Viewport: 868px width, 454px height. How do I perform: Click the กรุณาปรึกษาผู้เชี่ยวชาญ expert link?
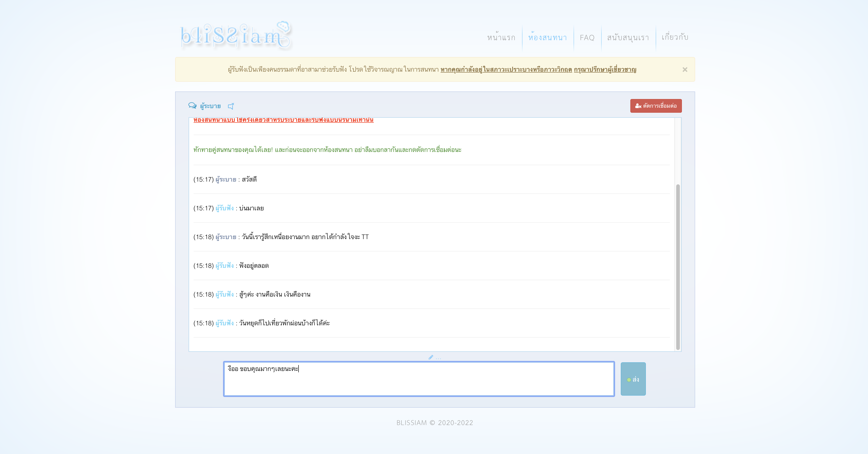coord(605,69)
